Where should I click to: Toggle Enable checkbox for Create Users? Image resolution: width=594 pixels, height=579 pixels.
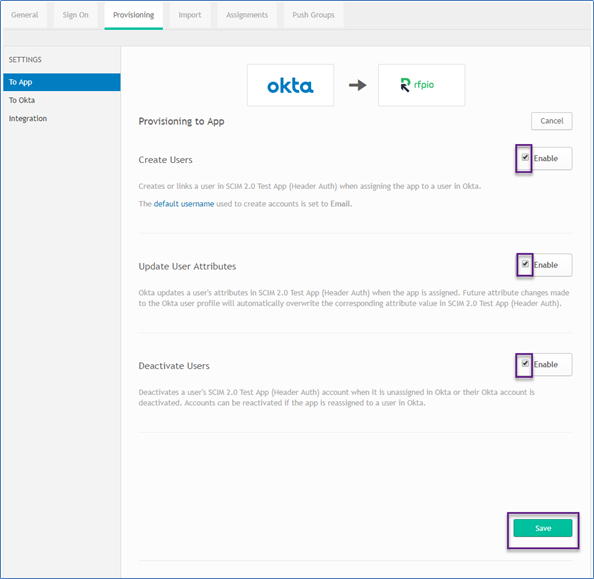[x=525, y=157]
